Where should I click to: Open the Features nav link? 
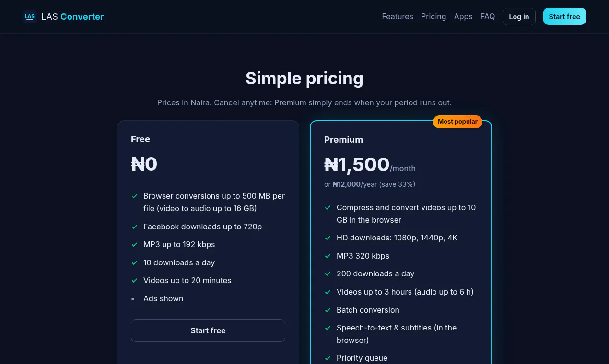point(398,16)
